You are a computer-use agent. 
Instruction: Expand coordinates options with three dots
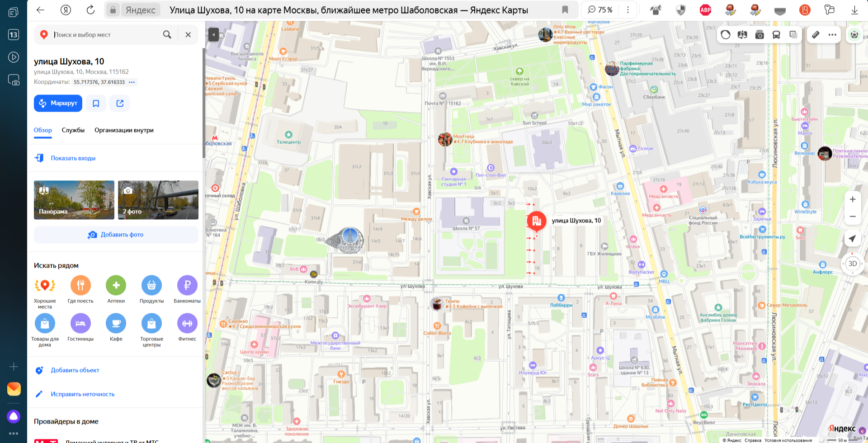tap(132, 82)
